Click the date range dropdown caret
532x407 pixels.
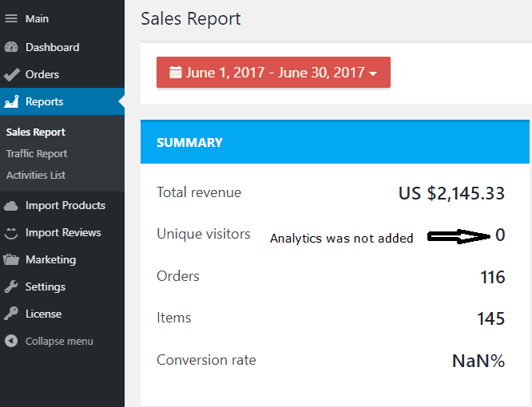pyautogui.click(x=373, y=73)
